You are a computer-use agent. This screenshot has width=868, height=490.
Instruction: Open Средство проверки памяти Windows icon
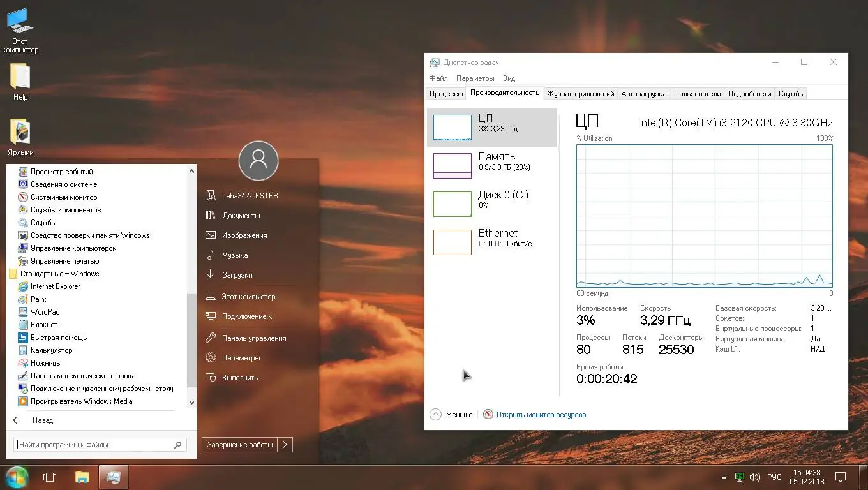click(x=24, y=235)
